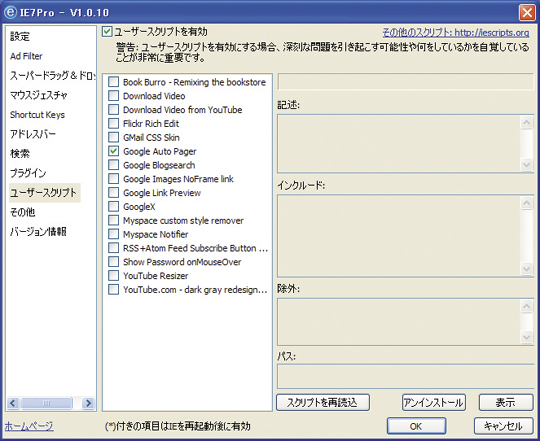Enable Google Images NoFrame link checkbox
Viewport: 540px width, 441px height.
(x=113, y=179)
